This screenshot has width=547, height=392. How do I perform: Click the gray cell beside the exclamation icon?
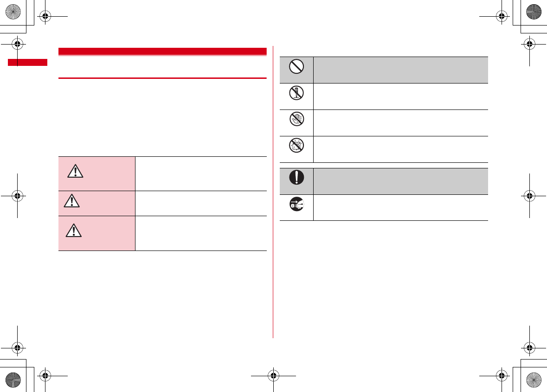click(400, 181)
